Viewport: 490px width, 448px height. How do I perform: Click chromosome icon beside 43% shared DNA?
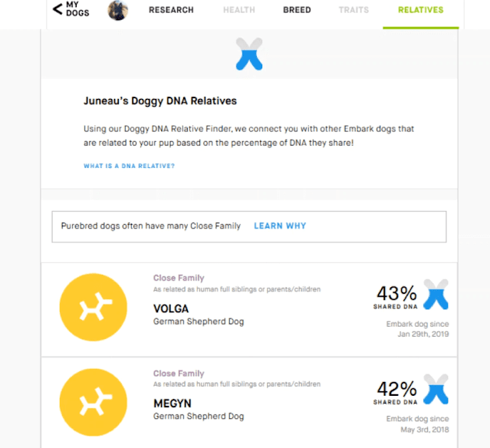tap(436, 294)
